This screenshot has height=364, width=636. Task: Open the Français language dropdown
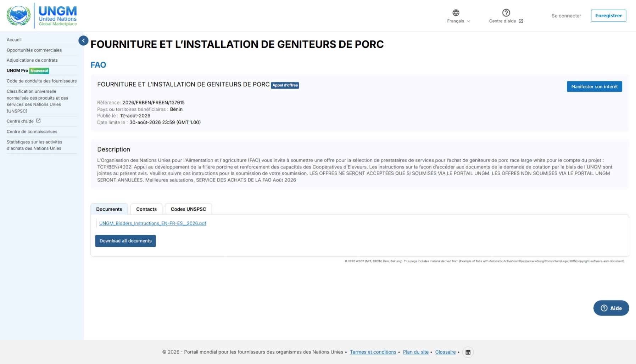[x=459, y=21]
